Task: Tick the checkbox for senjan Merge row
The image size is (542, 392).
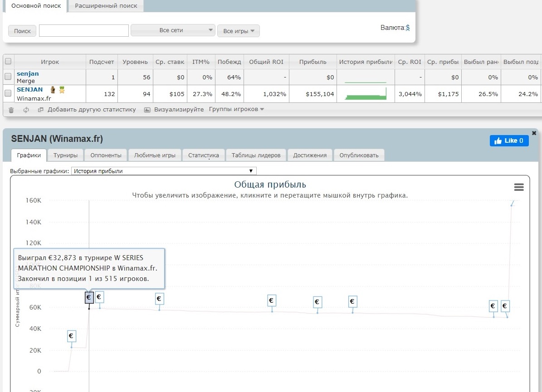Action: 8,77
